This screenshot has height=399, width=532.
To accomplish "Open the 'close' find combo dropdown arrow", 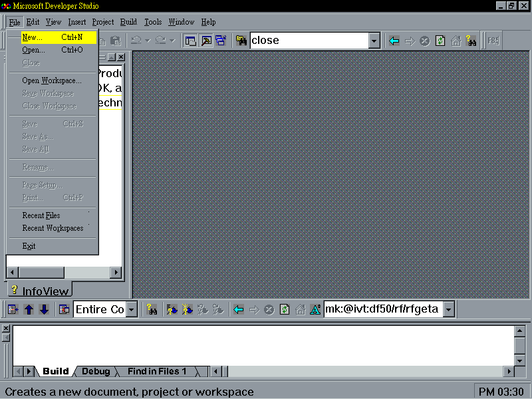I will (x=374, y=41).
